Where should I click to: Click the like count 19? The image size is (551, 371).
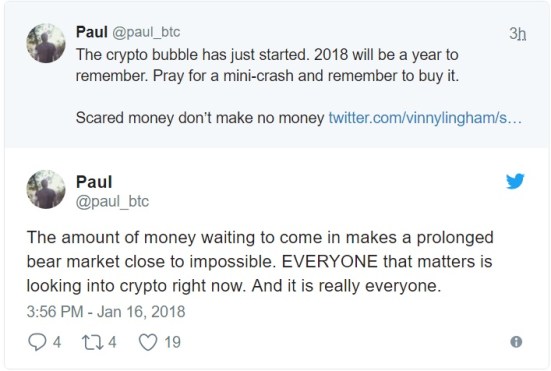point(173,342)
